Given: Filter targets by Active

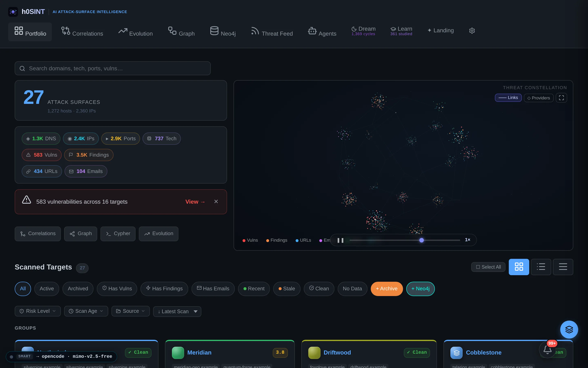Looking at the screenshot, I should click(47, 289).
